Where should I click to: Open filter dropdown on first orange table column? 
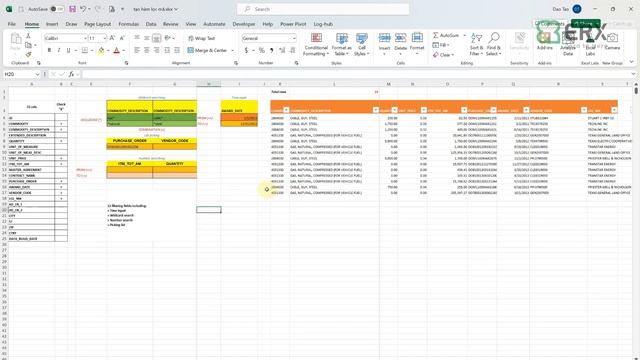(x=286, y=110)
